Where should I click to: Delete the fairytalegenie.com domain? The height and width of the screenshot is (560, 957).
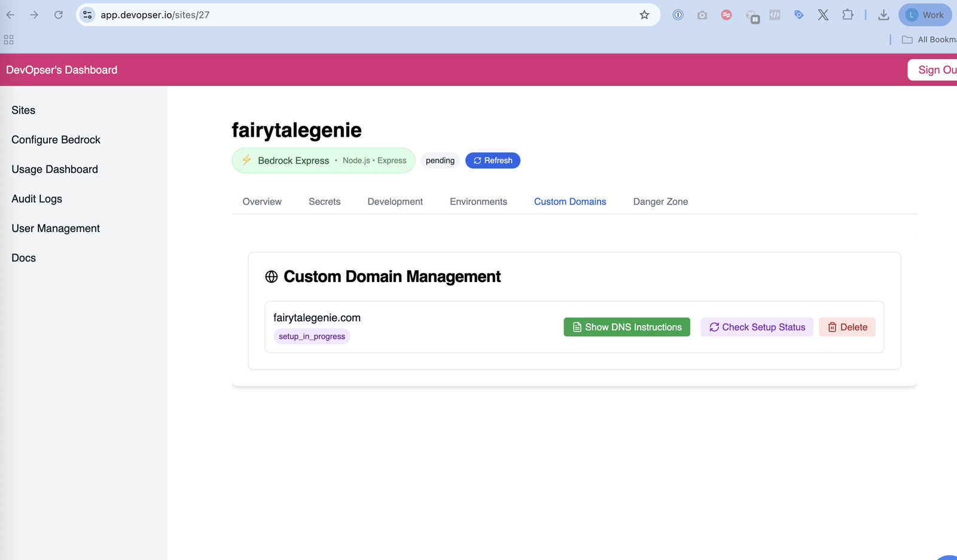847,327
